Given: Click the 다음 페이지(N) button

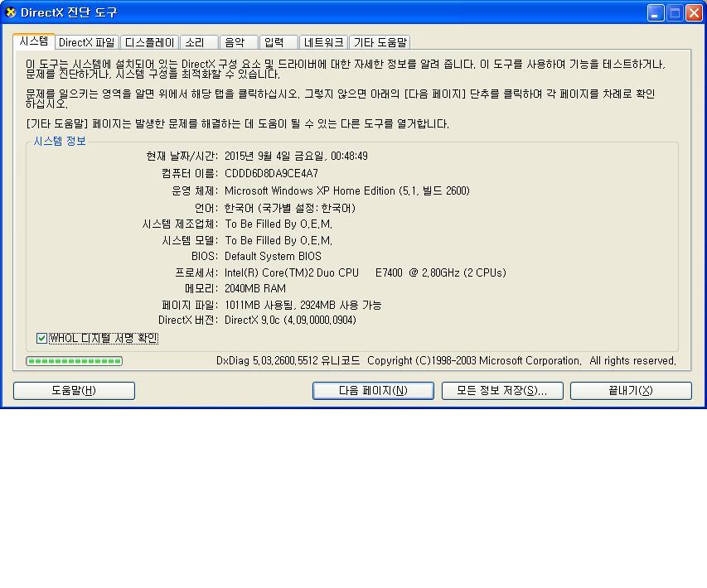Looking at the screenshot, I should [373, 391].
